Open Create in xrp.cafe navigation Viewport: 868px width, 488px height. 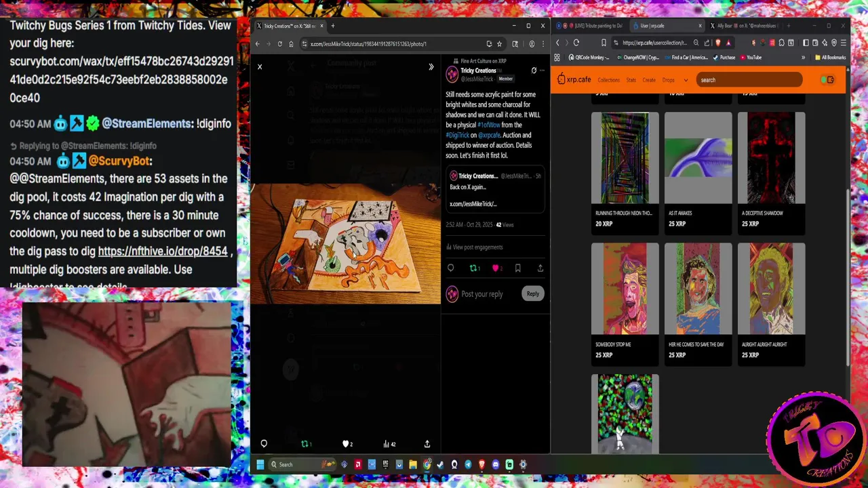649,80
